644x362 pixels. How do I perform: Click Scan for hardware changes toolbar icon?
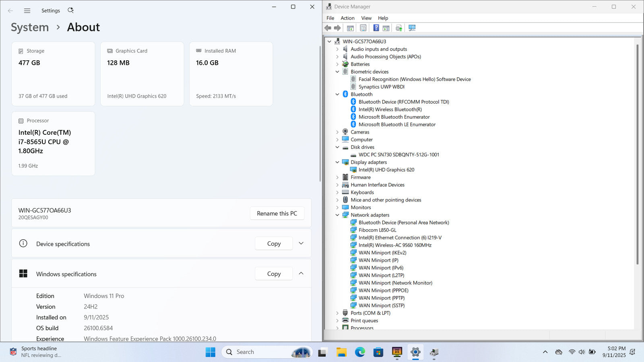point(412,28)
